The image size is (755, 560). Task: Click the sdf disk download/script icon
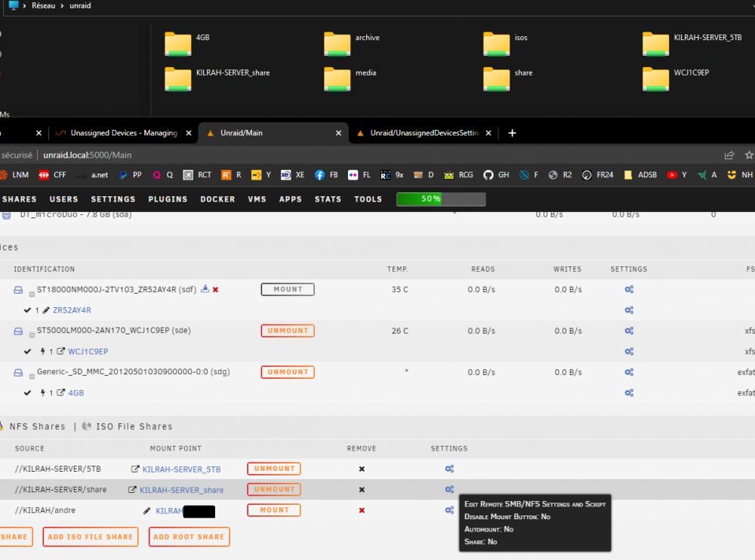point(205,289)
